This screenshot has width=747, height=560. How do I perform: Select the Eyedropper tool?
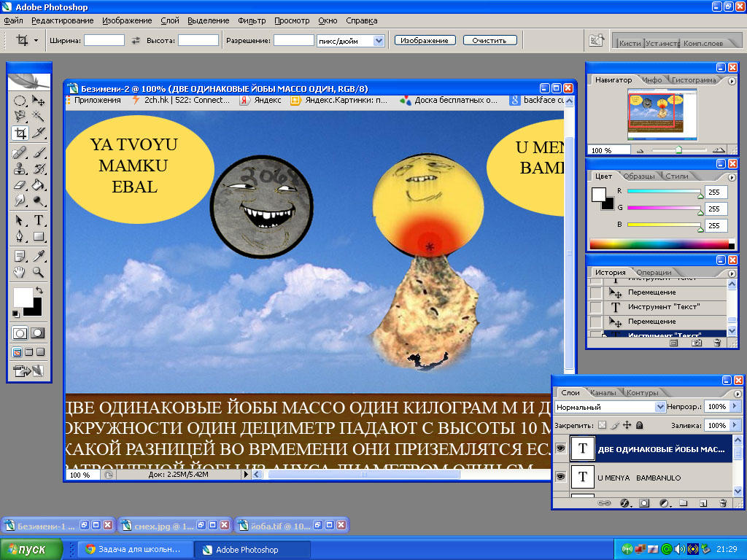38,256
